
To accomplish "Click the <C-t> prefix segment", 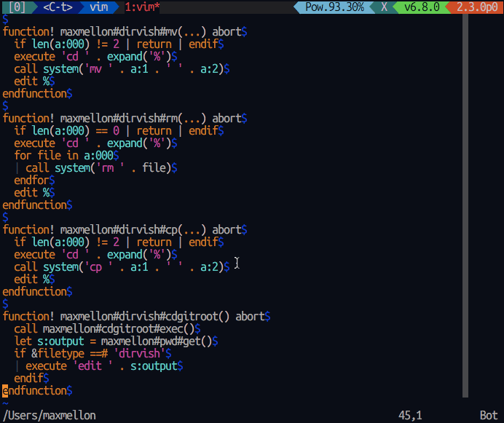I will [x=58, y=7].
